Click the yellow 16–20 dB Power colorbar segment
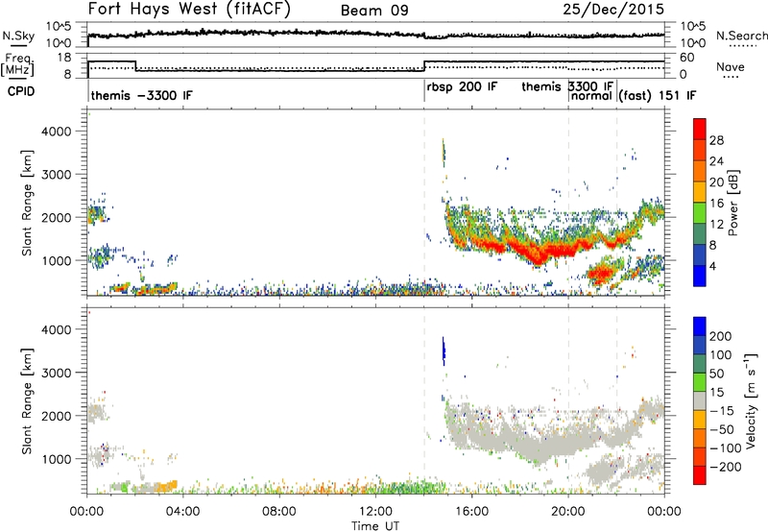This screenshot has height=532, width=768. (x=700, y=192)
